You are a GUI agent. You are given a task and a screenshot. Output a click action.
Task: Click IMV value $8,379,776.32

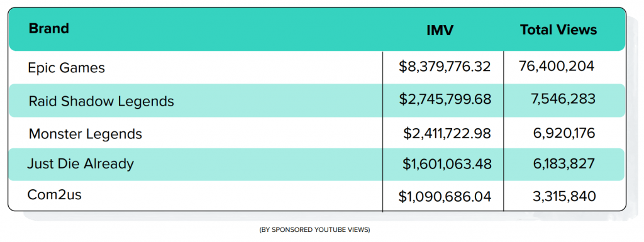click(445, 67)
